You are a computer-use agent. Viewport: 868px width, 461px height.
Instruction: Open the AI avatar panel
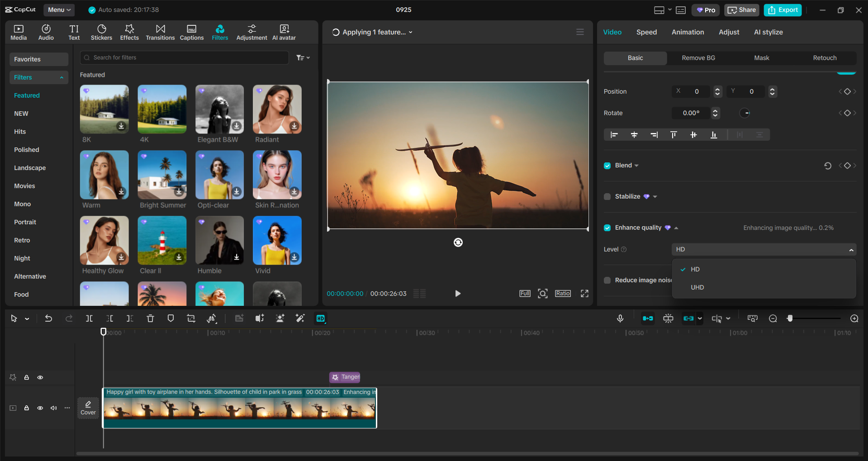pos(284,32)
